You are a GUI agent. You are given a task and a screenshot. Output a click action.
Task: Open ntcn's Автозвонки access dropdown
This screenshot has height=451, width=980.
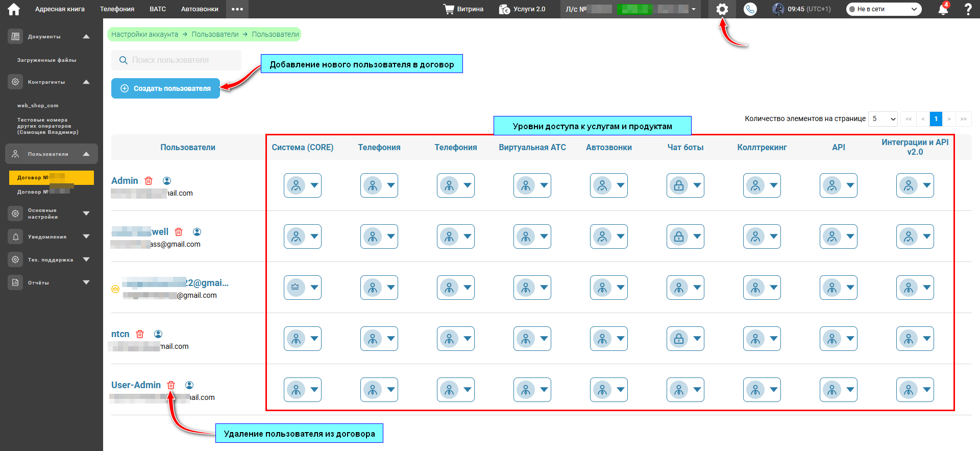coord(609,339)
